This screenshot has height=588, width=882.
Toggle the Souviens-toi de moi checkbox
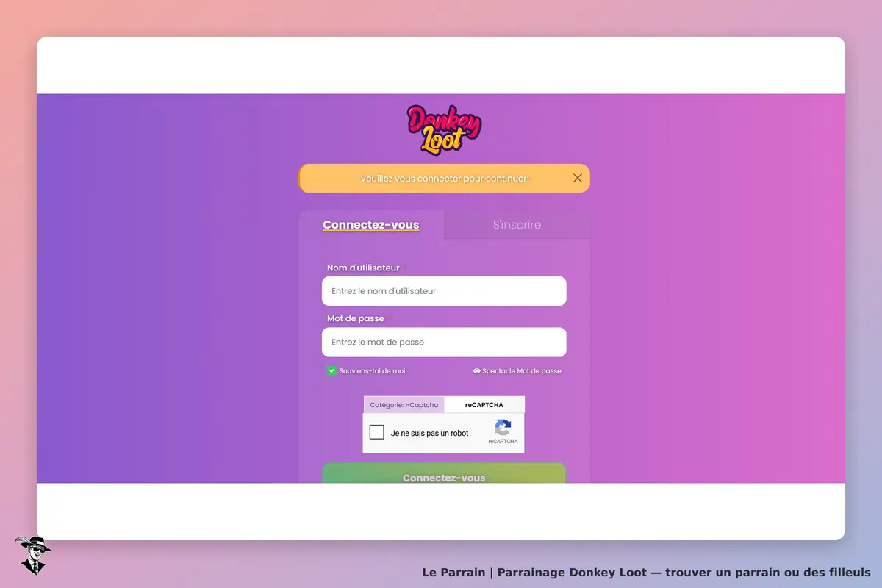(x=331, y=371)
